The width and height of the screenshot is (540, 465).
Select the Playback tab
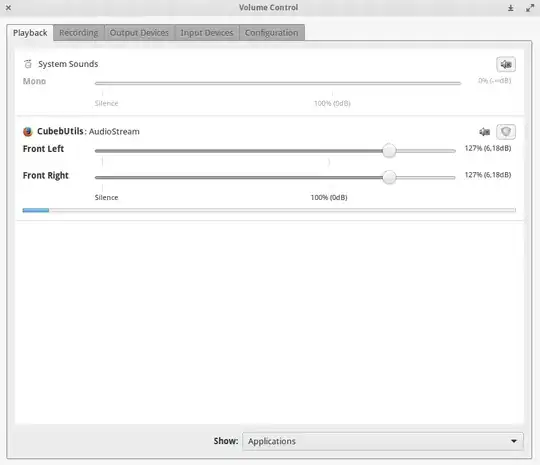30,33
